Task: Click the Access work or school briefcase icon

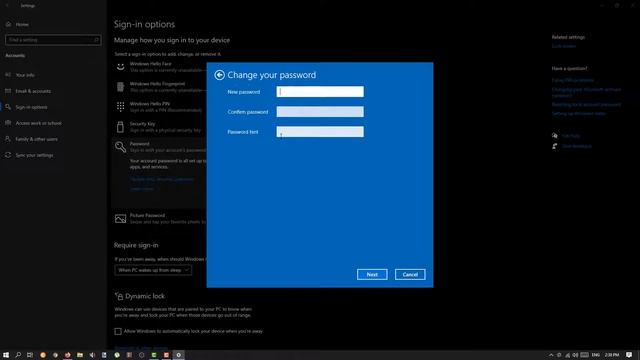Action: tap(8, 123)
